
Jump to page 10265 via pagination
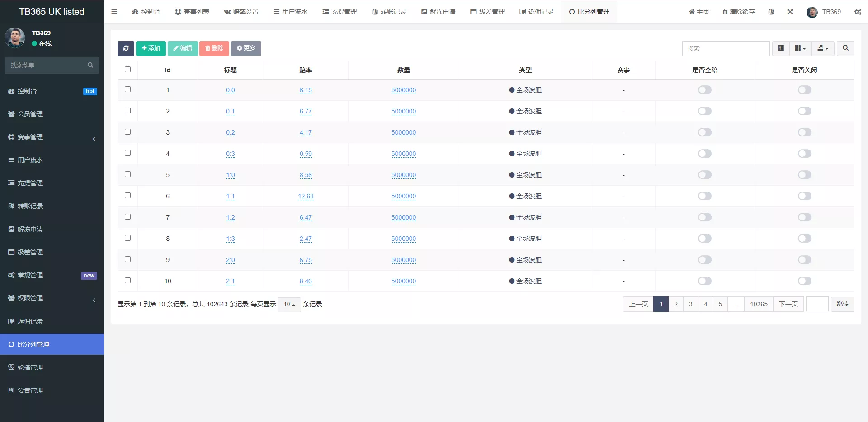coord(759,304)
